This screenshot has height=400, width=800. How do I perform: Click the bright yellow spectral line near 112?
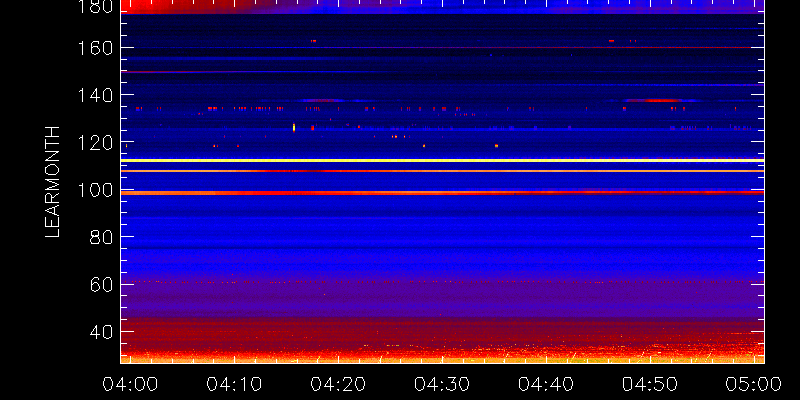[442, 160]
